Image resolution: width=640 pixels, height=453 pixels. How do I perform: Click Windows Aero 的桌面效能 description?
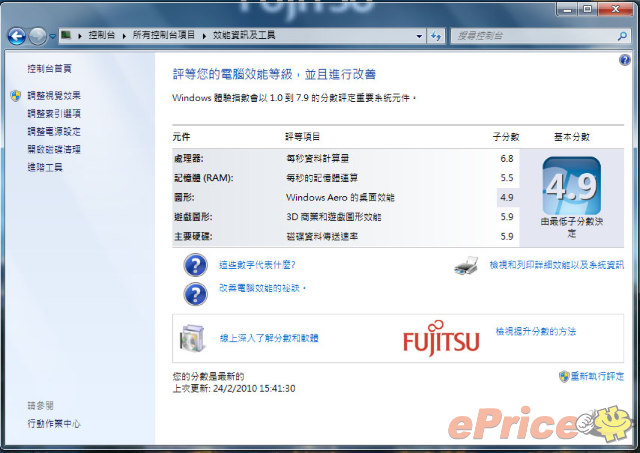pos(340,198)
